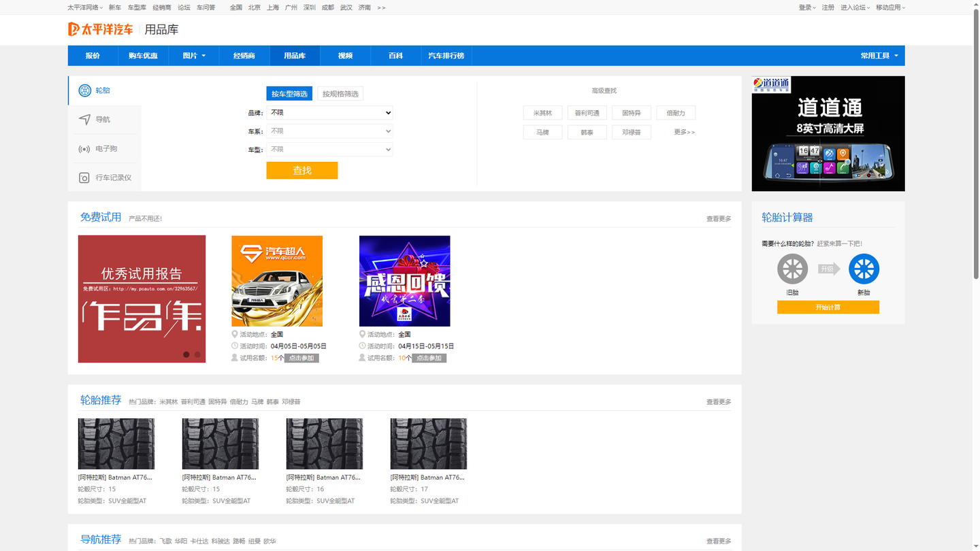Open the 汽车超人 trial image
980x551 pixels.
coord(277,281)
